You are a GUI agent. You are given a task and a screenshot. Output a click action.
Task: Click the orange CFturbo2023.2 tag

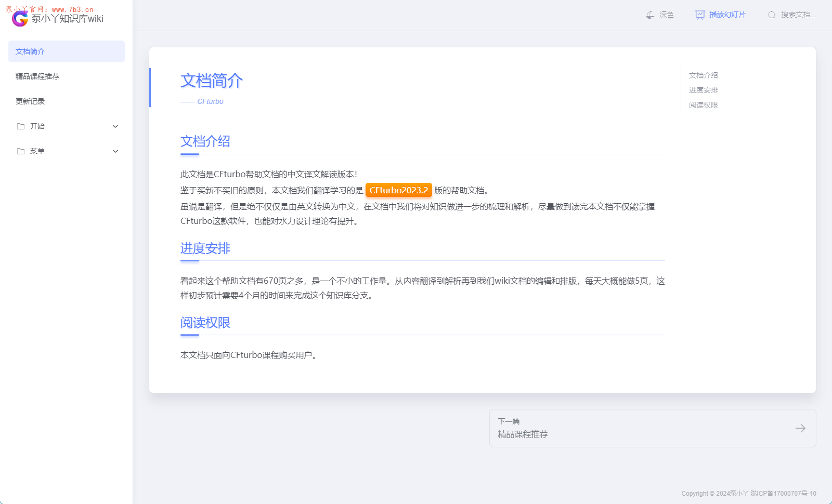399,190
